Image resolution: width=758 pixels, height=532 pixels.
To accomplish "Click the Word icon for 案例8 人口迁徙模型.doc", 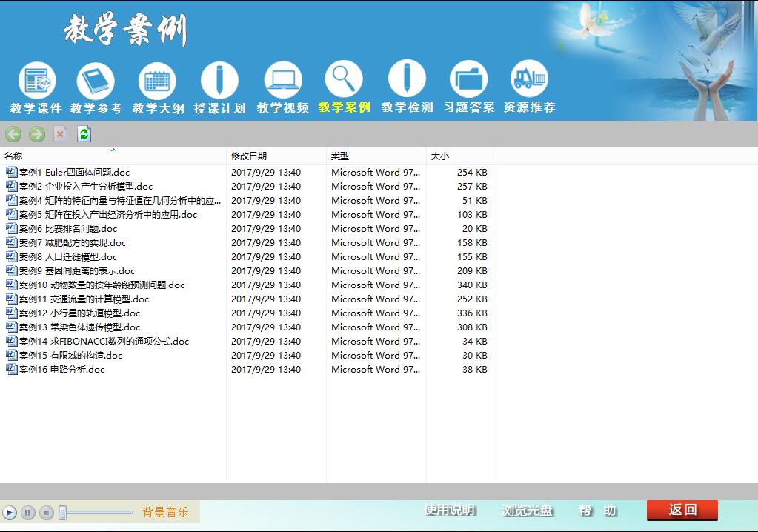I will click(12, 256).
